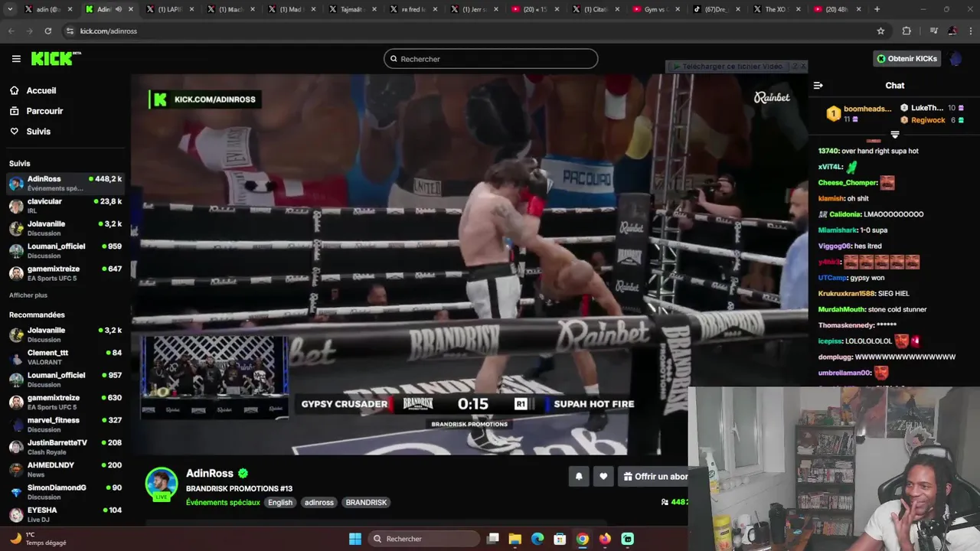Toggle stream notifications bell
Image resolution: width=980 pixels, height=551 pixels.
click(x=579, y=477)
